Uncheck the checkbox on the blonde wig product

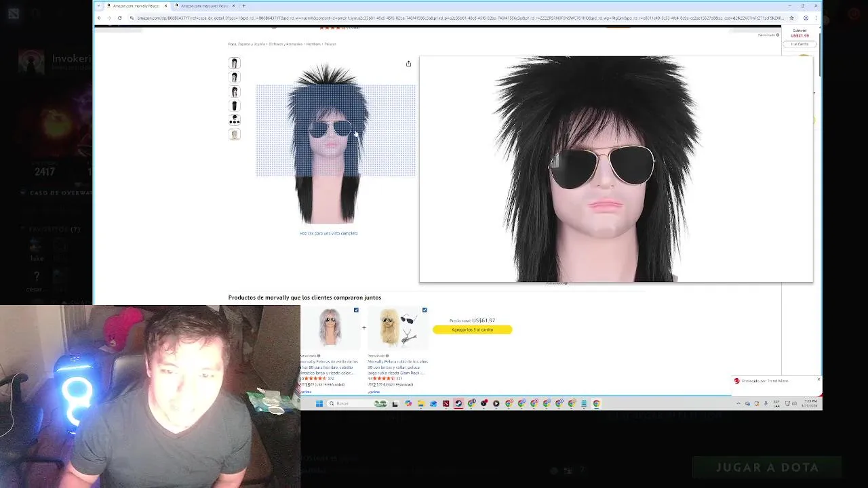(425, 310)
